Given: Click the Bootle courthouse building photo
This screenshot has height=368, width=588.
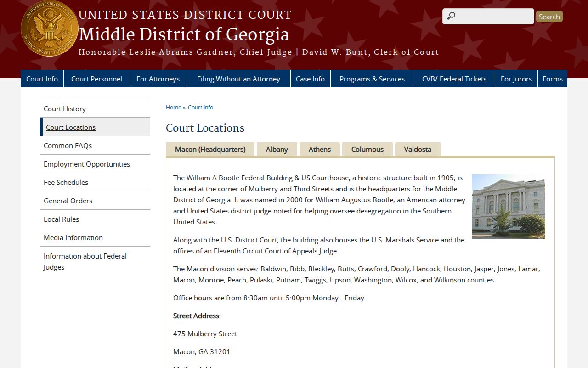Looking at the screenshot, I should click(x=509, y=206).
